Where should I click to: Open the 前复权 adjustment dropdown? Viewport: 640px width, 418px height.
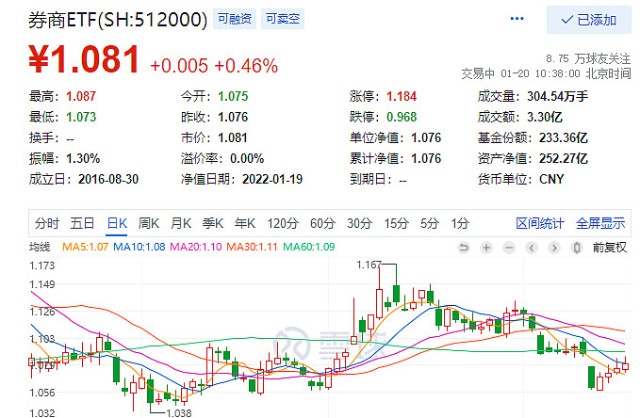pyautogui.click(x=609, y=247)
